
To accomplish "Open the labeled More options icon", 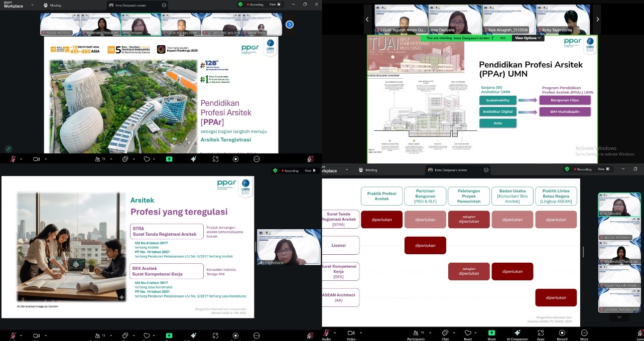I will 584,333.
